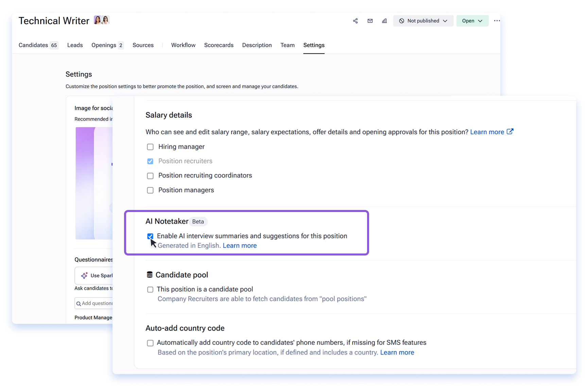The image size is (588, 387).
Task: Click the Add questions search field
Action: click(x=94, y=303)
